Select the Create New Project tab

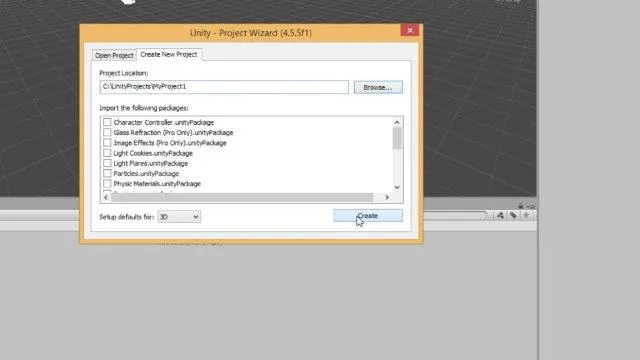point(169,54)
